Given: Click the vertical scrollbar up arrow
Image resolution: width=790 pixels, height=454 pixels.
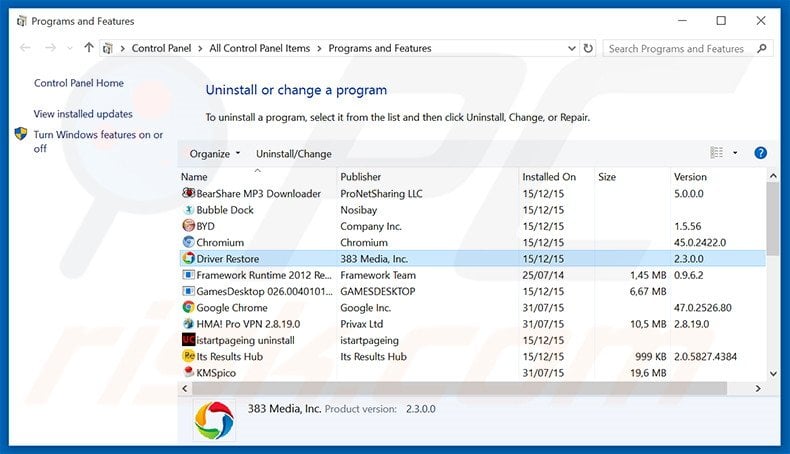Looking at the screenshot, I should pos(773,175).
